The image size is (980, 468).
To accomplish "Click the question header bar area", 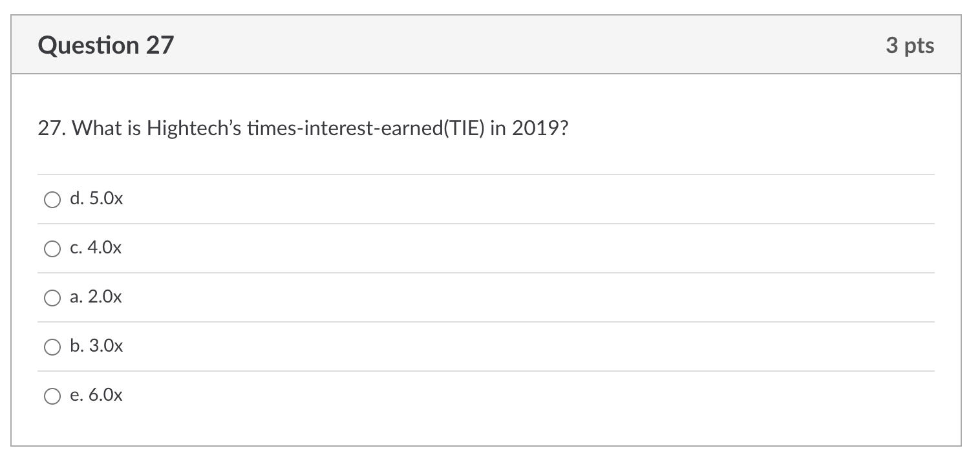I will pyautogui.click(x=490, y=45).
